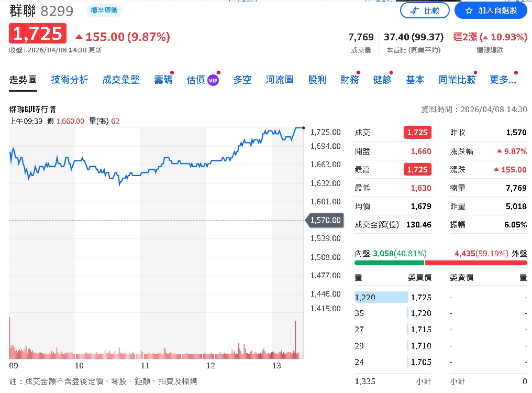Switch to the 技術分析 tab
The width and height of the screenshot is (532, 393).
point(70,80)
